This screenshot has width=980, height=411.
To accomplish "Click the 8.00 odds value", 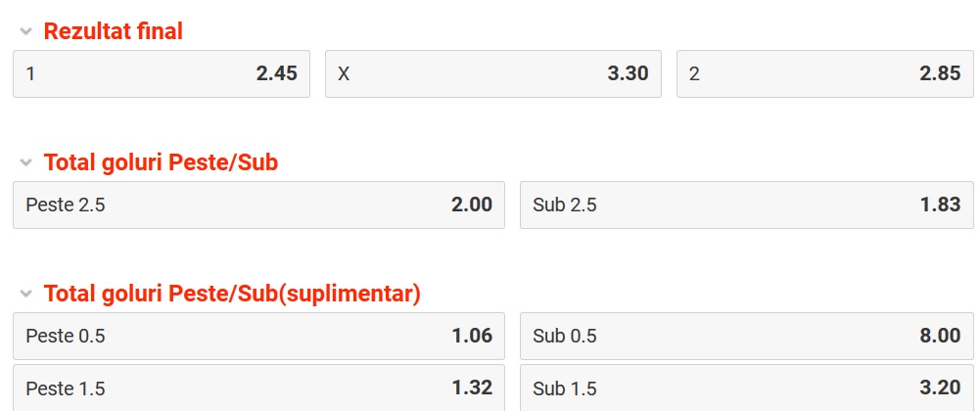I will pyautogui.click(x=940, y=337).
